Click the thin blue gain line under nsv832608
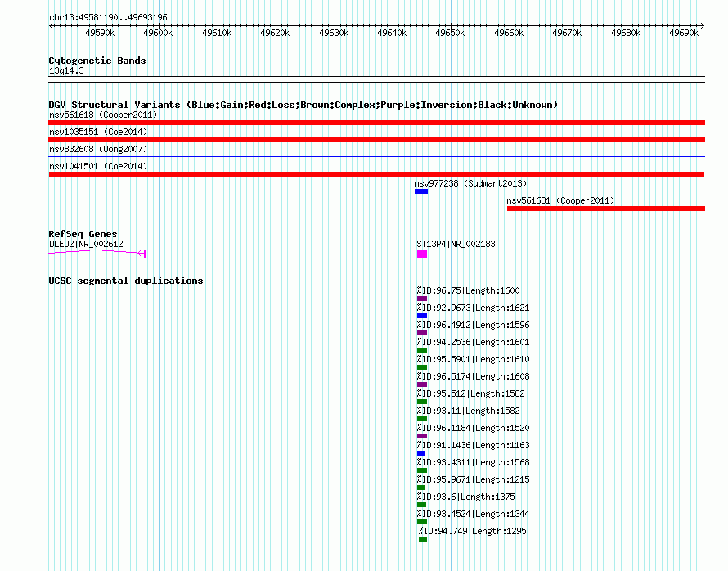Screen dimensions: 728x571 [376, 157]
